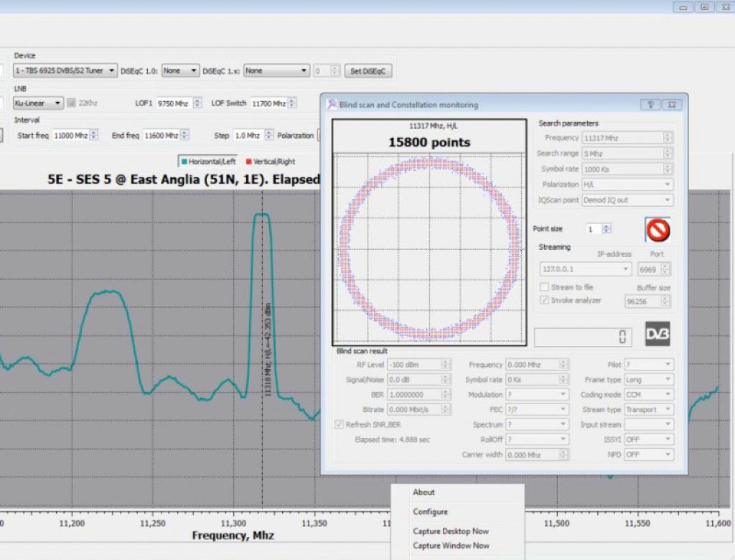735x560 pixels.
Task: Click the red stop scan icon
Action: pyautogui.click(x=657, y=230)
